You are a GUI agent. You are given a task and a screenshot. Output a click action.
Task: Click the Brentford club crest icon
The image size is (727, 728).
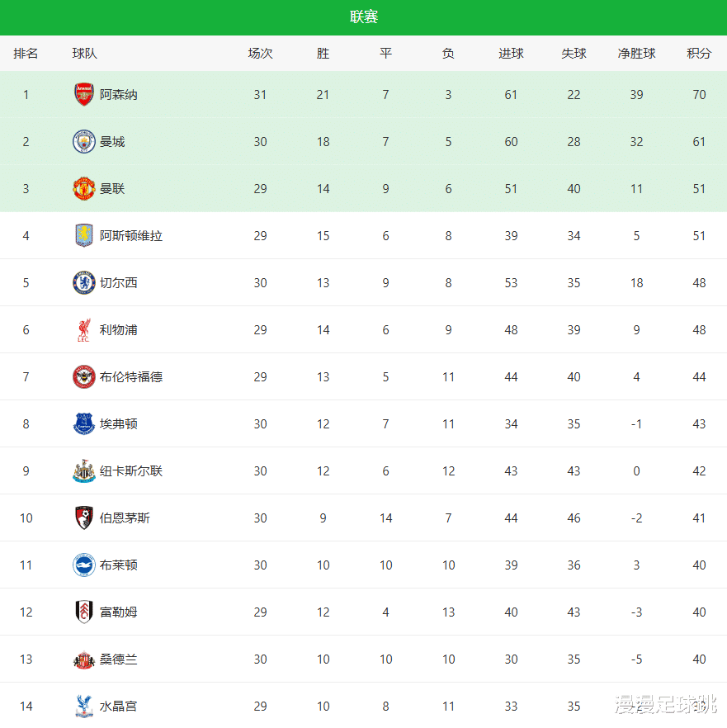[84, 376]
